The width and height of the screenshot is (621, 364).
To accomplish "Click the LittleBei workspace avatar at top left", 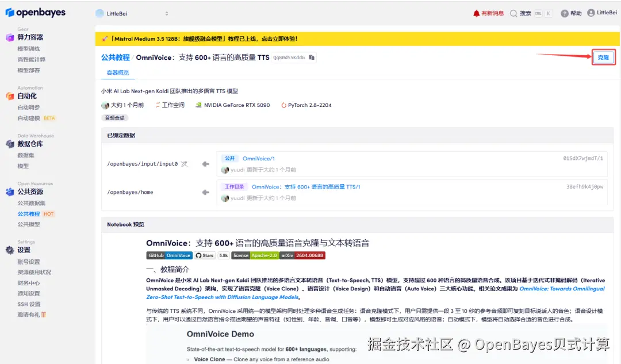I will click(100, 13).
